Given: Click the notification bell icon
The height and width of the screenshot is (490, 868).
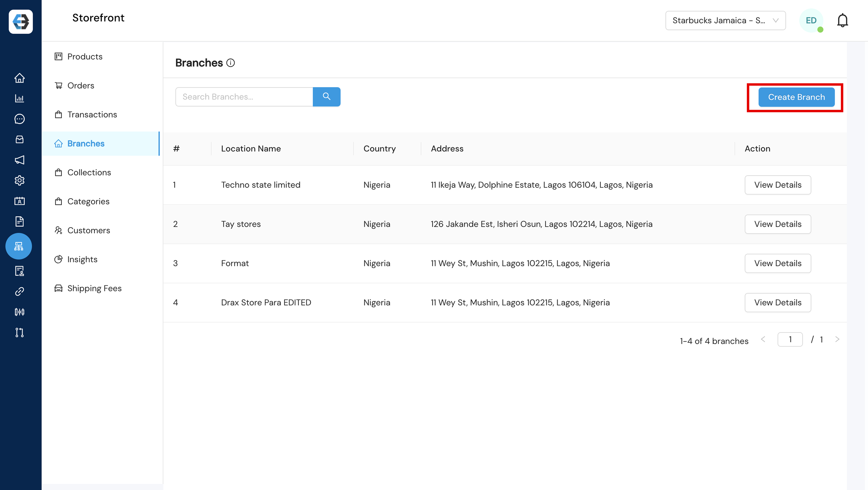Looking at the screenshot, I should (x=842, y=21).
